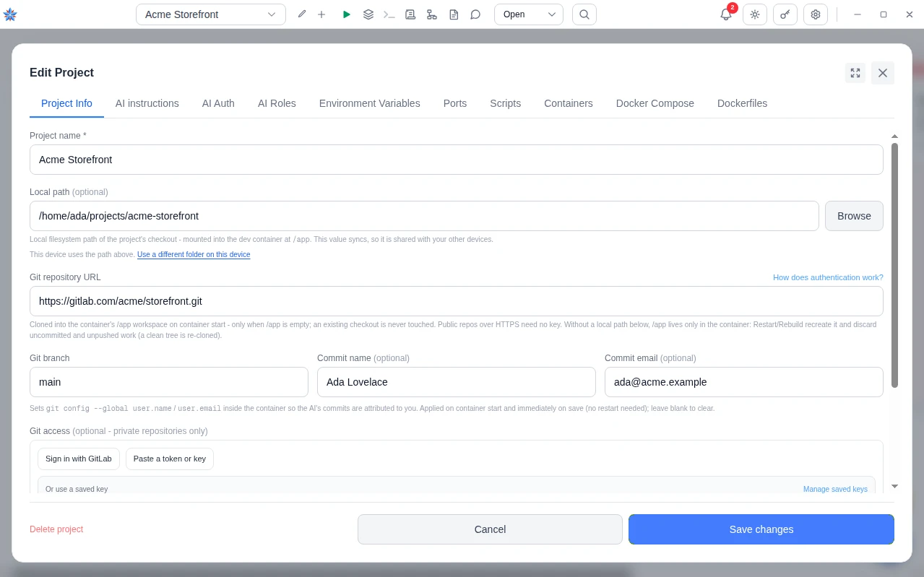Open the Docker Compose tab

pos(655,103)
